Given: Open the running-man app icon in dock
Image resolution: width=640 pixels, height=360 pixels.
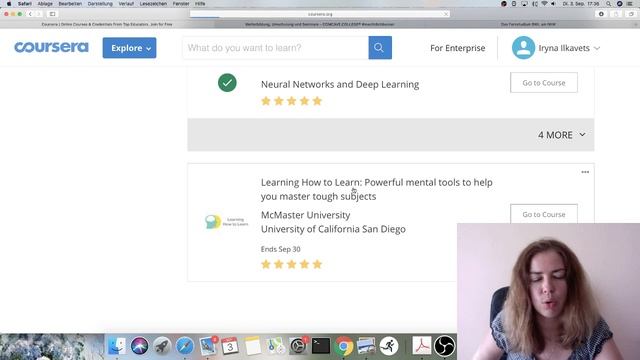Looking at the screenshot, I should [389, 346].
